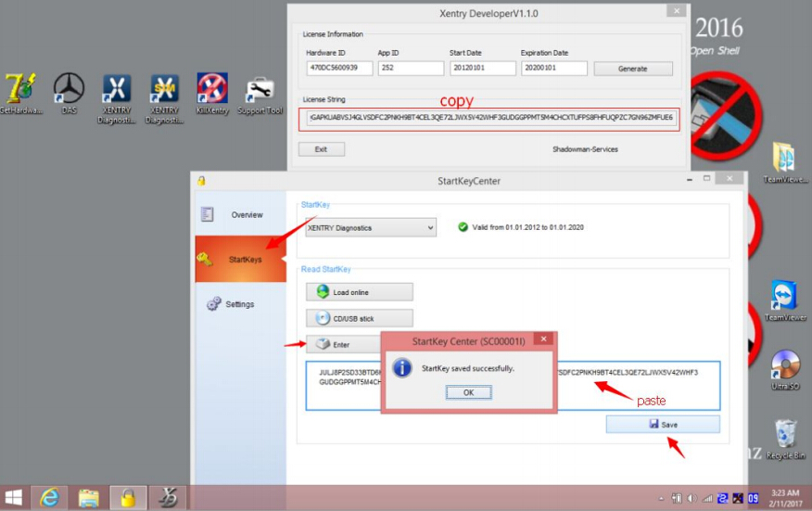Open File Explorer from the taskbar

click(x=89, y=498)
